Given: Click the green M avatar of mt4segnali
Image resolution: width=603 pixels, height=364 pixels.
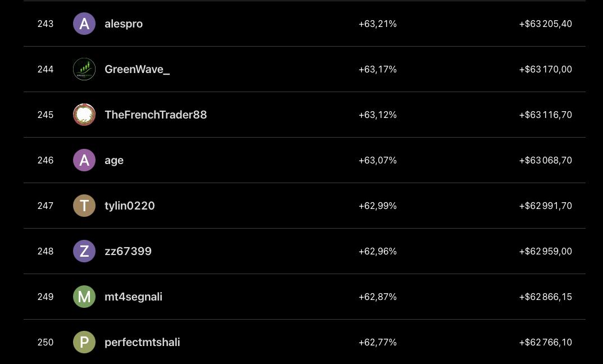Looking at the screenshot, I should coord(84,297).
